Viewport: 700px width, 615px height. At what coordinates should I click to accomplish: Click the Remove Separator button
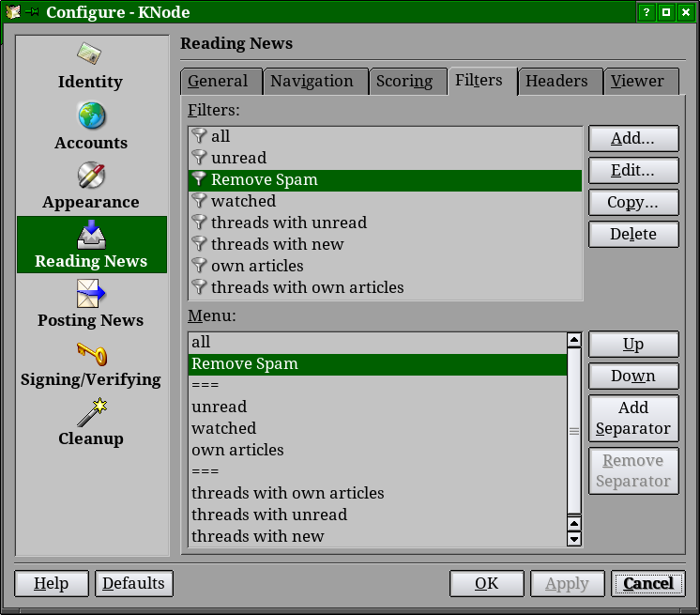[x=633, y=470]
